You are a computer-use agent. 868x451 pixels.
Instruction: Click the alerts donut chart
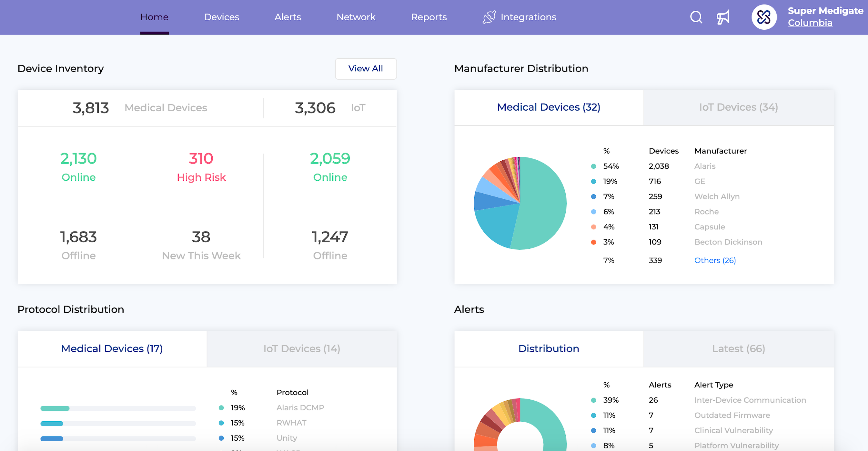(520, 425)
